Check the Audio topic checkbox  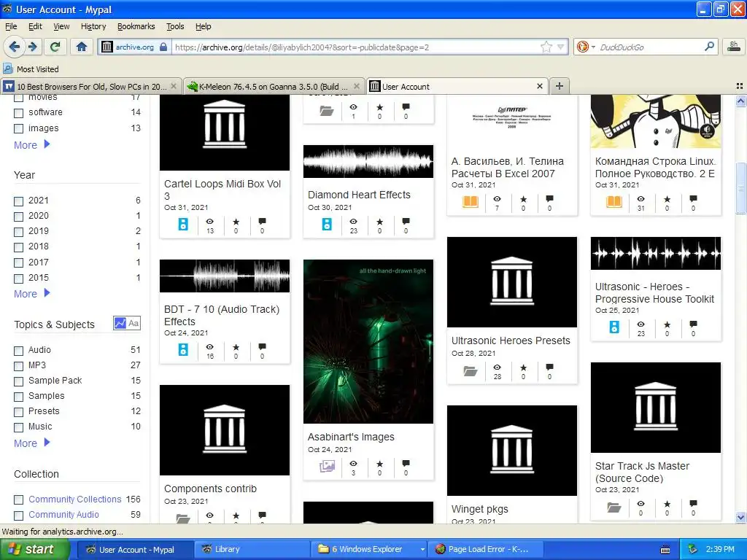point(18,351)
